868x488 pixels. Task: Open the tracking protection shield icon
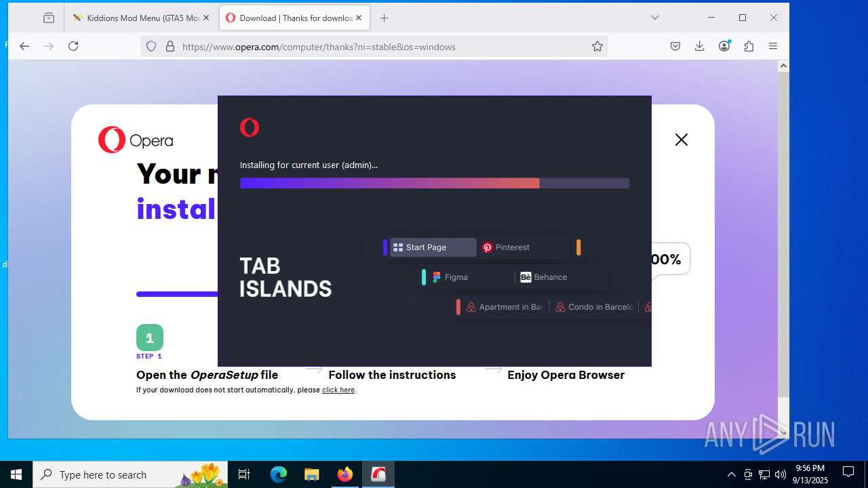point(151,46)
